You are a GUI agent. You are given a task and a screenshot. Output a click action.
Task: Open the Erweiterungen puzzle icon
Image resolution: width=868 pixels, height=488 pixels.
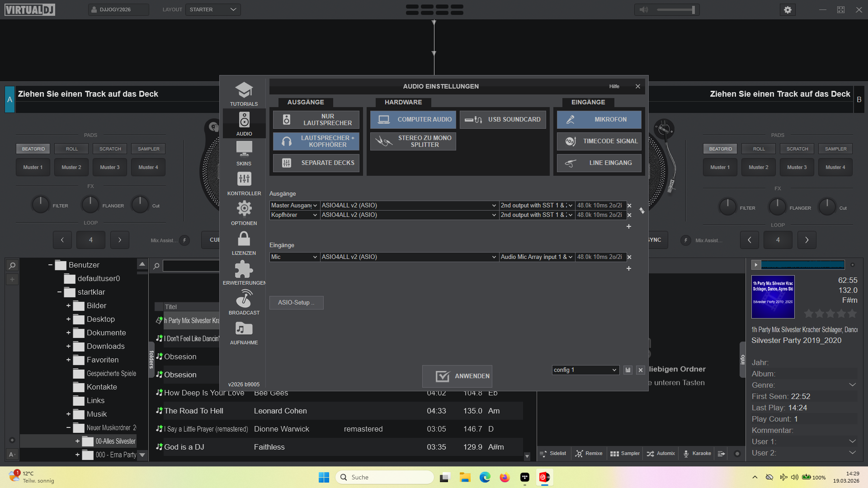tap(244, 270)
